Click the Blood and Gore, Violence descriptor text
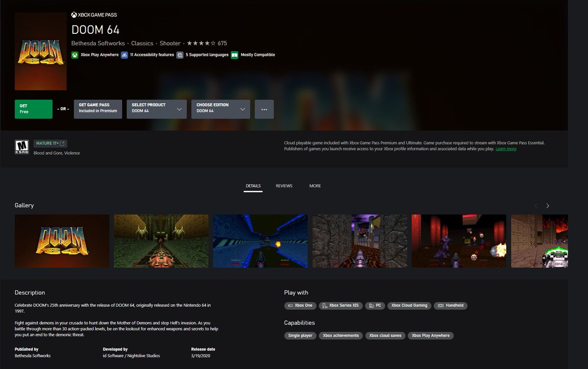Screen dimensions: 588x369 (x=56, y=153)
